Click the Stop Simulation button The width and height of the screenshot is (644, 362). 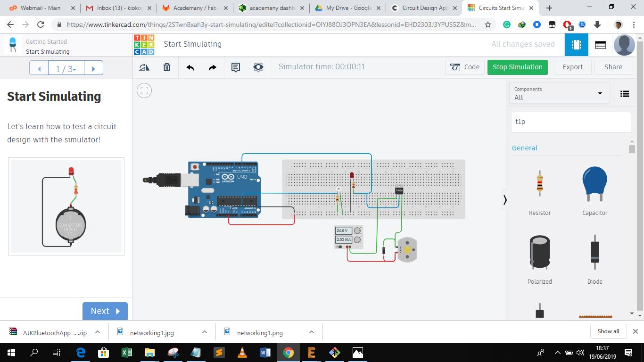tap(518, 67)
